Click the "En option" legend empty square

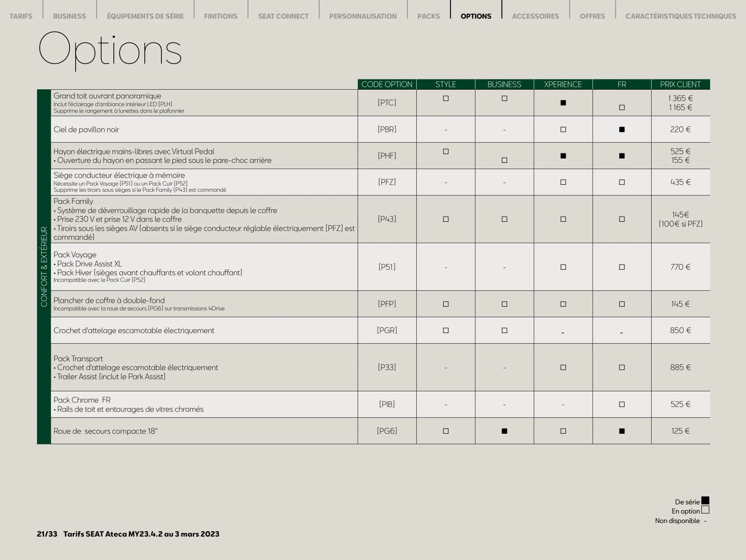[x=705, y=510]
